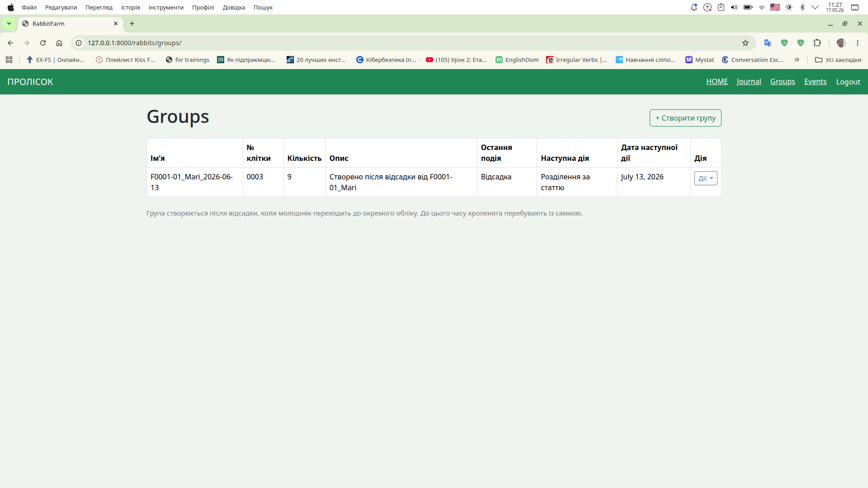
Task: Open the Як підприємцю bookmark
Action: click(x=246, y=60)
